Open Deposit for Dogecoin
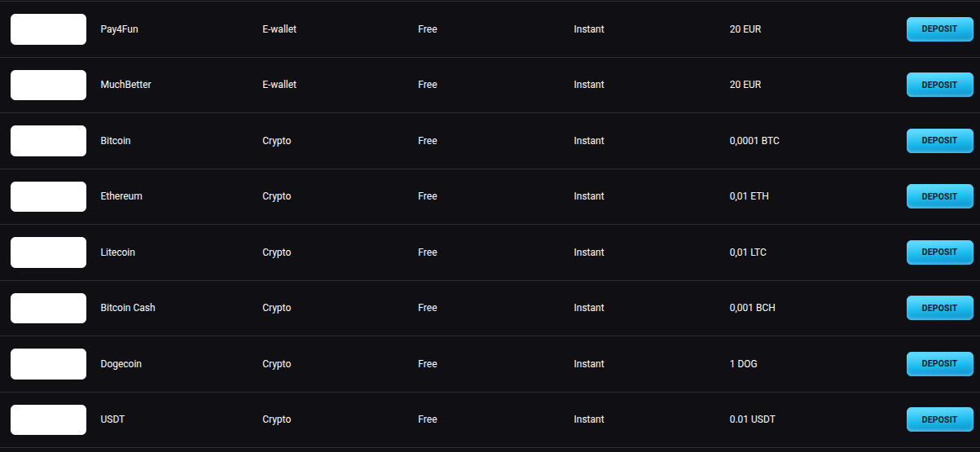 [x=939, y=364]
